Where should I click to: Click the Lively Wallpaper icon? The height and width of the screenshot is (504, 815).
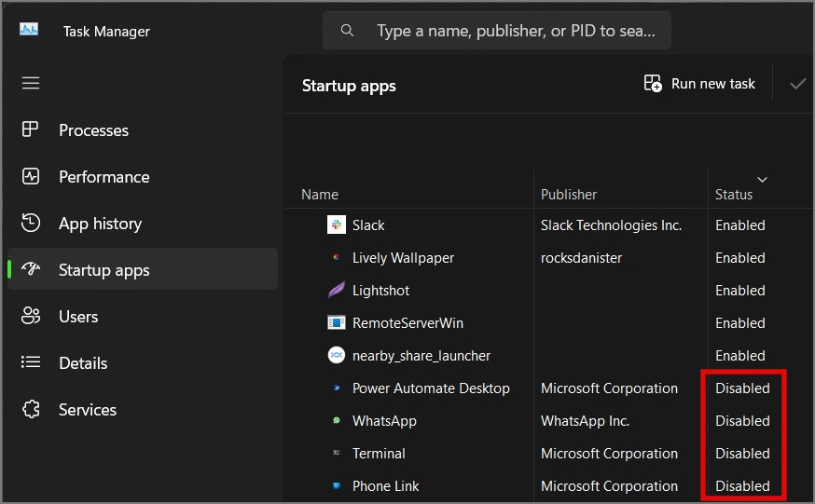click(x=337, y=257)
